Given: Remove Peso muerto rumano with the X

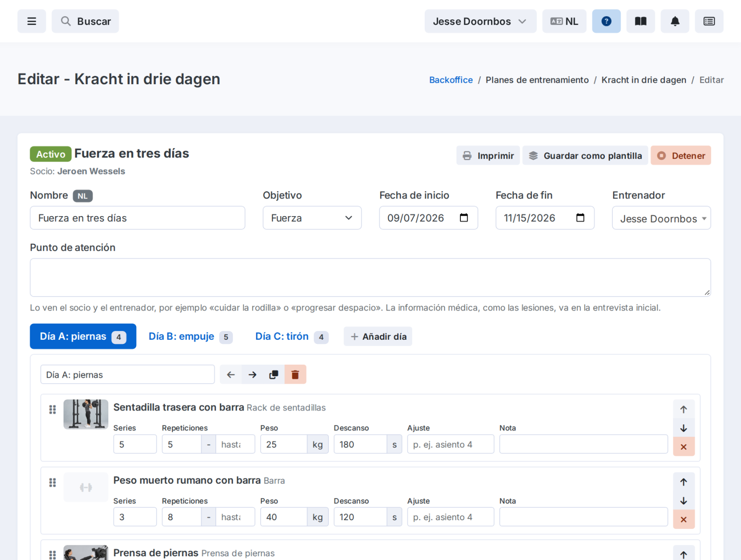Looking at the screenshot, I should click(684, 520).
